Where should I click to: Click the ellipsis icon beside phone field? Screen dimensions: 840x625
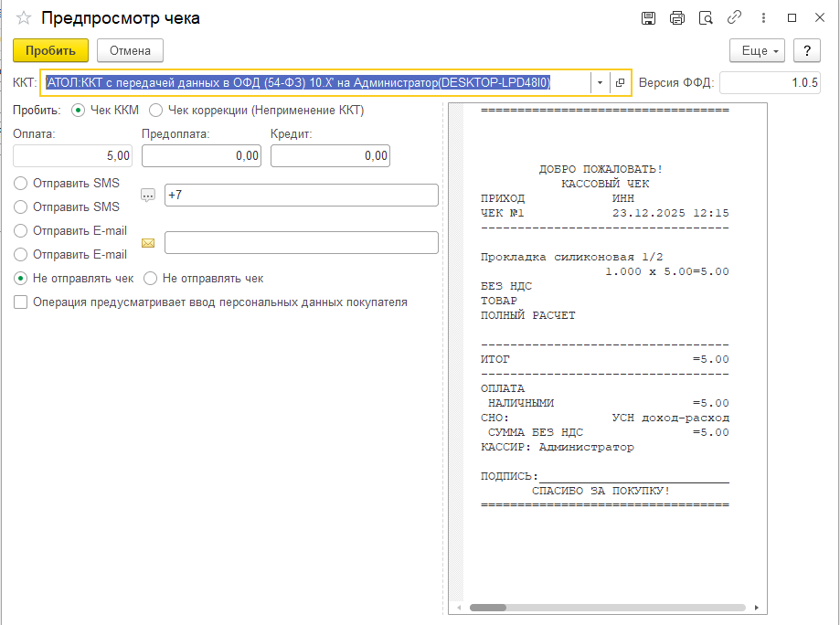click(148, 195)
